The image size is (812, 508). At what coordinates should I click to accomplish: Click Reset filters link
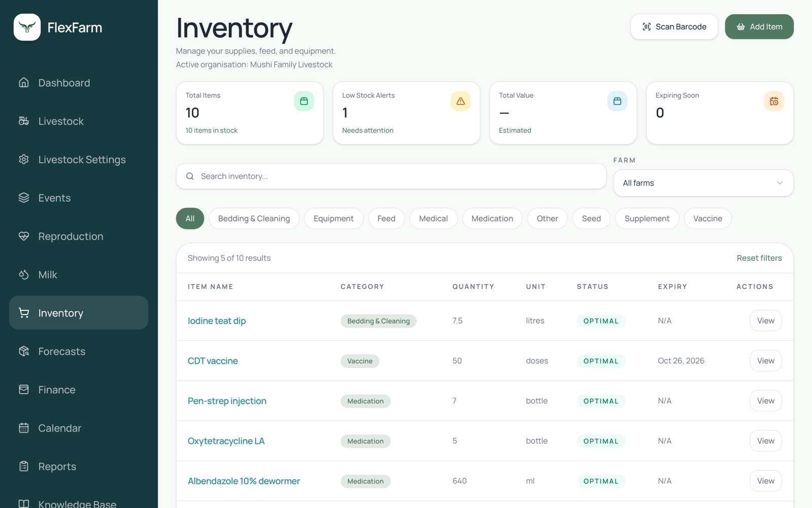click(759, 258)
